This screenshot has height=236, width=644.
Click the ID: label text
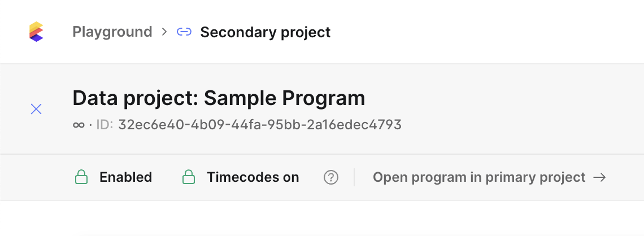pos(105,124)
